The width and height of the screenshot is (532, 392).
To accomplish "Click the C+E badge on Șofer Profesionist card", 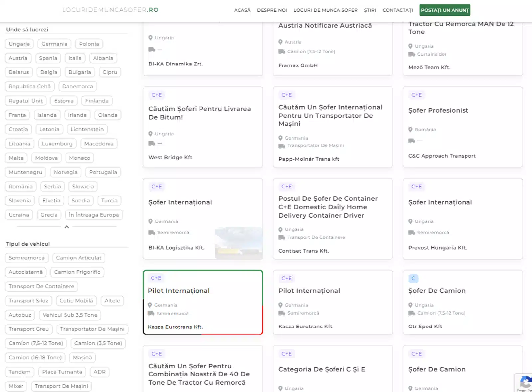I will pyautogui.click(x=417, y=95).
